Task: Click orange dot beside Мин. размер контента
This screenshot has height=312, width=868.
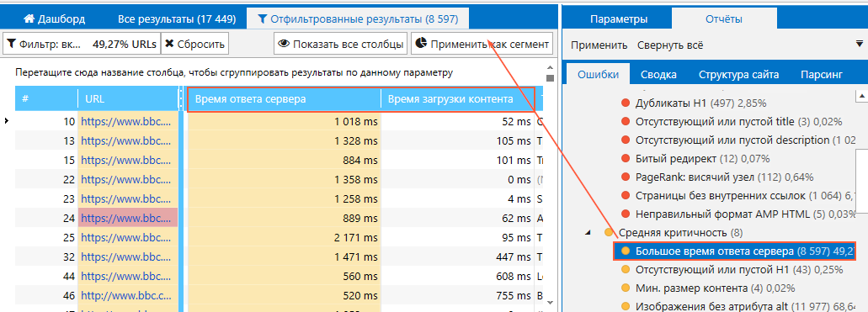Action: click(x=626, y=288)
